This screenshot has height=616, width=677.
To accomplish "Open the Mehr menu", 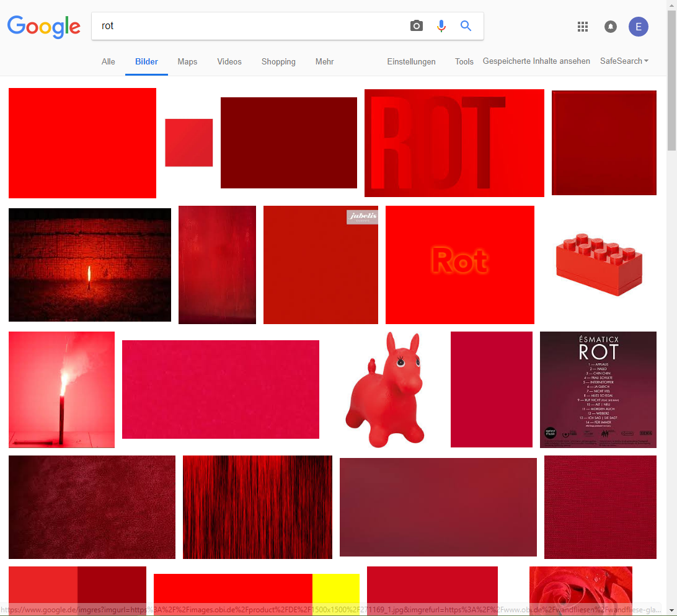I will (324, 61).
